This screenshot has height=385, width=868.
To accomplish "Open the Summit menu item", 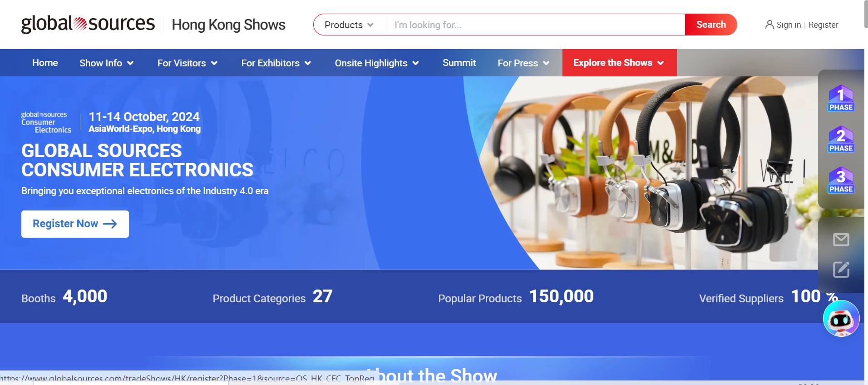I will pos(459,63).
